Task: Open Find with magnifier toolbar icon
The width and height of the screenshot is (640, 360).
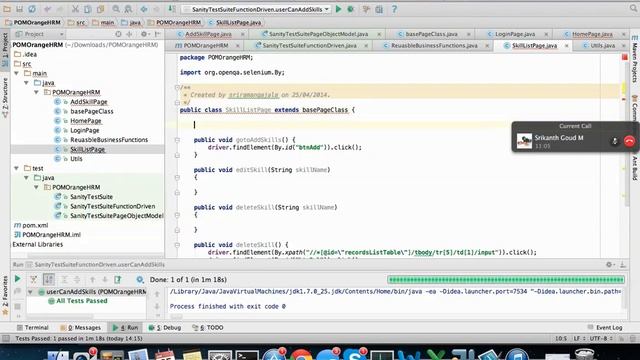Action: point(116,9)
